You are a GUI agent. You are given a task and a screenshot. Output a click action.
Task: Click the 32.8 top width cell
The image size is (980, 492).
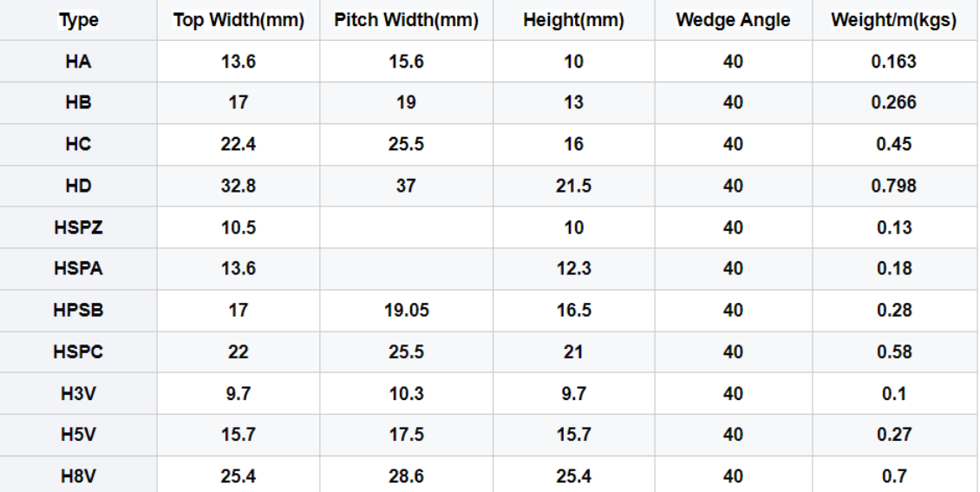point(238,186)
